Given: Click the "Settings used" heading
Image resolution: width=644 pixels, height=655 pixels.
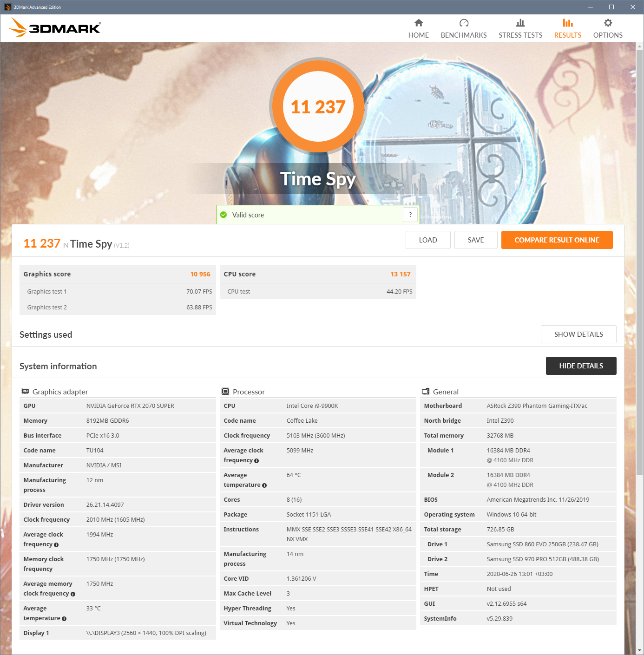Looking at the screenshot, I should pos(46,335).
